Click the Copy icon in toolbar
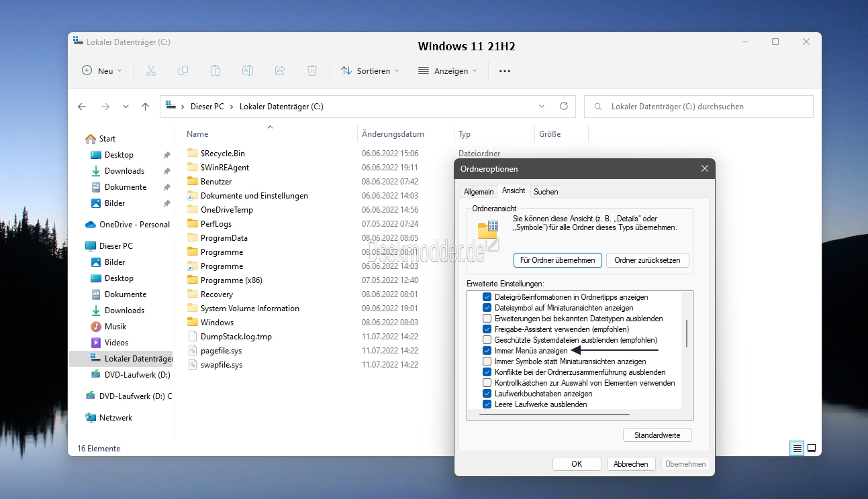The image size is (868, 499). 183,70
